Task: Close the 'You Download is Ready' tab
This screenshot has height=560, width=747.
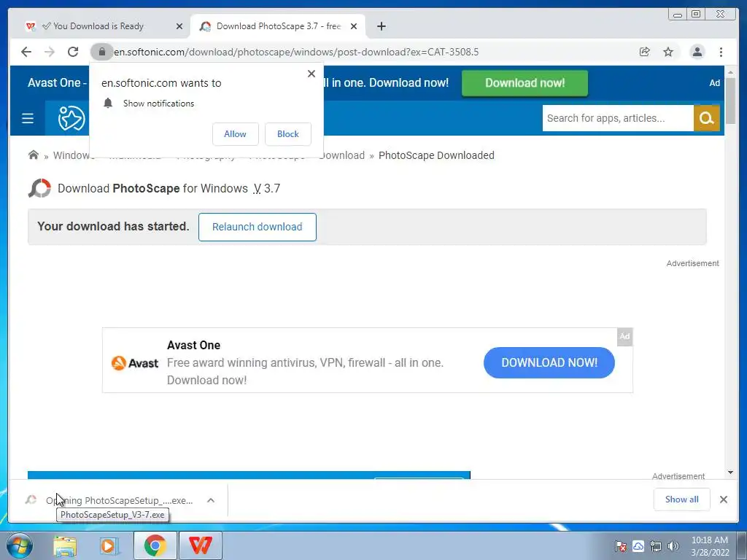Action: coord(179,26)
